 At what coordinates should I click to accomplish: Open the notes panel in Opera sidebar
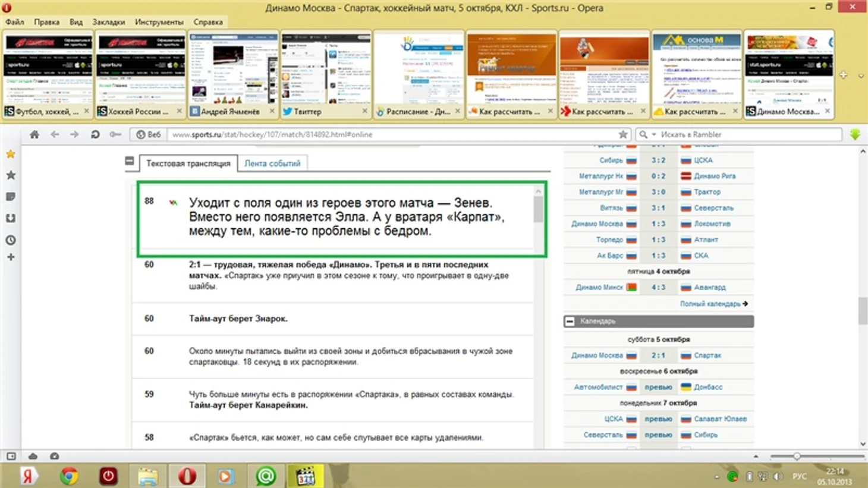11,197
